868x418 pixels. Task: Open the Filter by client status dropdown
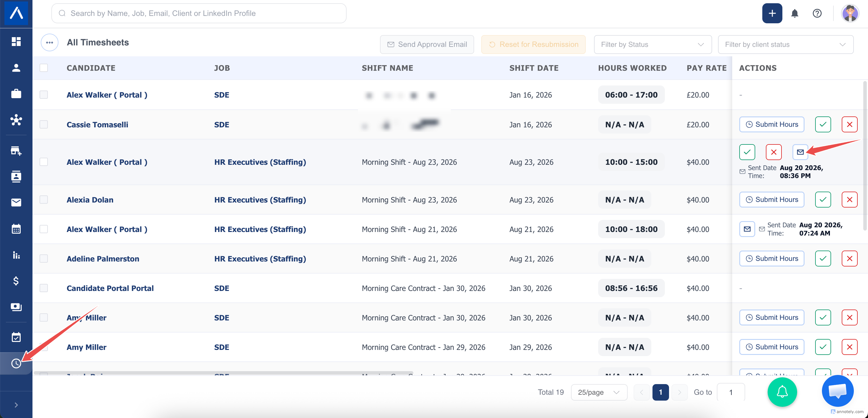(785, 45)
